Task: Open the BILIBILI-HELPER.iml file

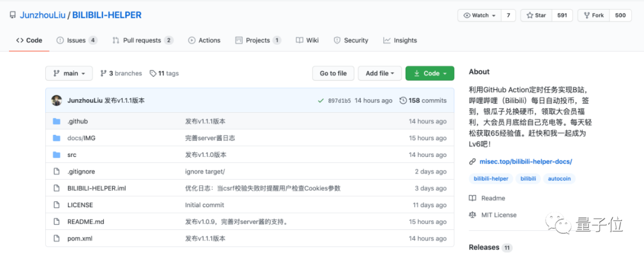Action: (x=97, y=188)
